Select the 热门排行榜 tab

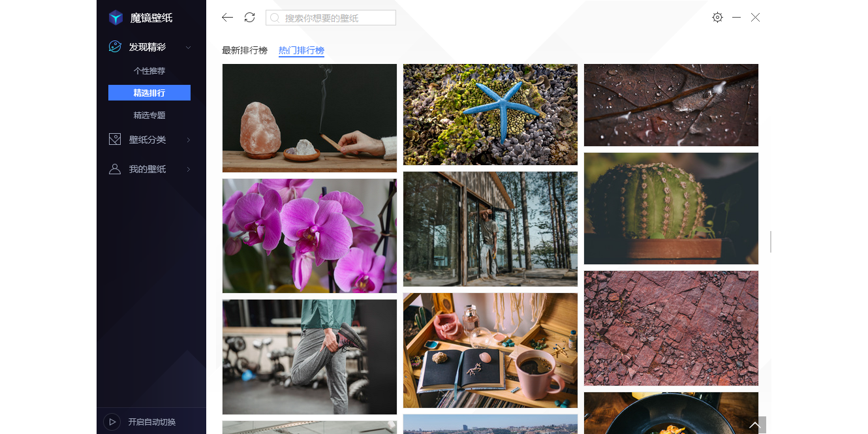click(x=301, y=50)
